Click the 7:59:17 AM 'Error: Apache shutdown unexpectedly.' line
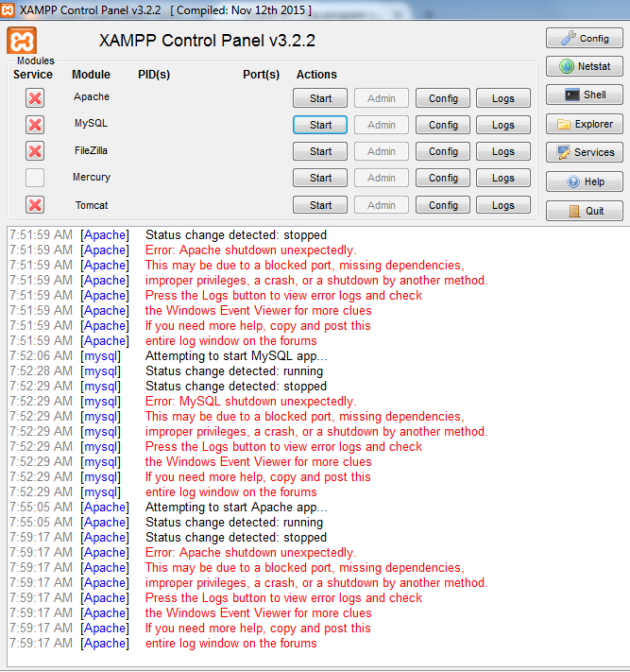Image resolution: width=630 pixels, height=672 pixels. (x=250, y=552)
